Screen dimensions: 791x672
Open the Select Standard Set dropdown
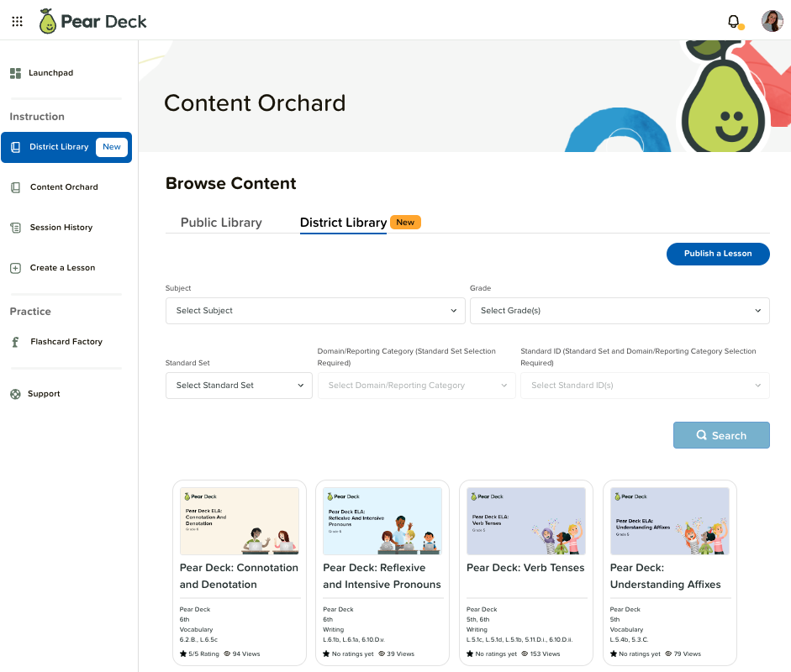(x=238, y=385)
